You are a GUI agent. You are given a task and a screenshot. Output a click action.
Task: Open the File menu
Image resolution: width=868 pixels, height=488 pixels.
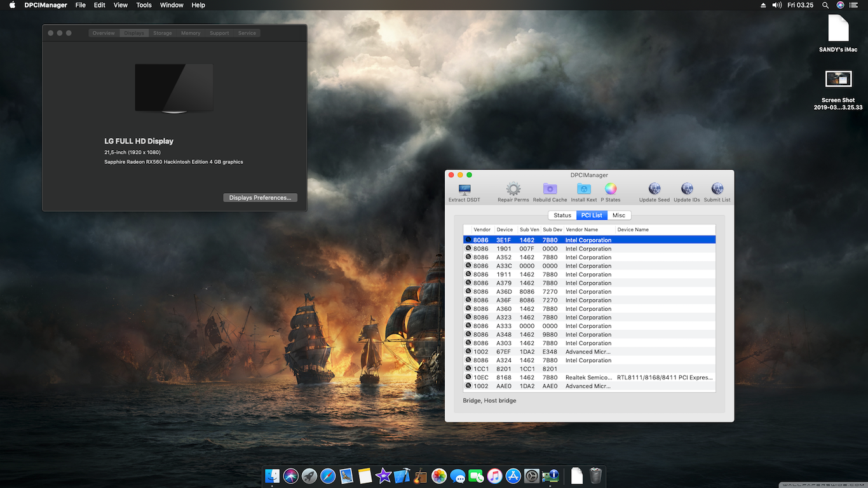pos(80,5)
